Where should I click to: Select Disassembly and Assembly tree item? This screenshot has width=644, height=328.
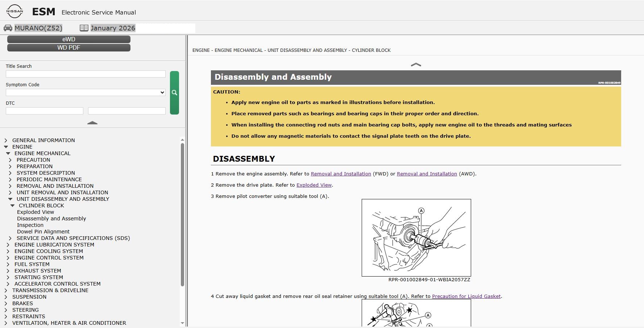pyautogui.click(x=51, y=219)
